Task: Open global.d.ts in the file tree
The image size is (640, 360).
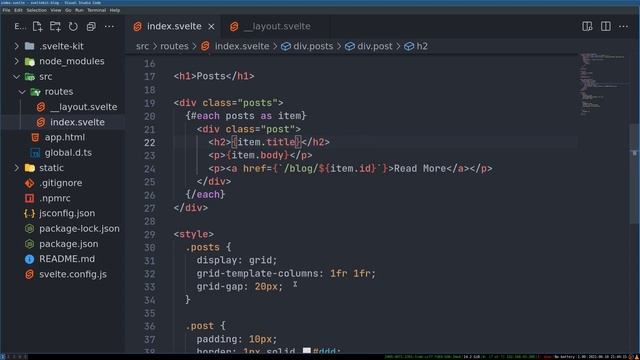Action: [68, 153]
